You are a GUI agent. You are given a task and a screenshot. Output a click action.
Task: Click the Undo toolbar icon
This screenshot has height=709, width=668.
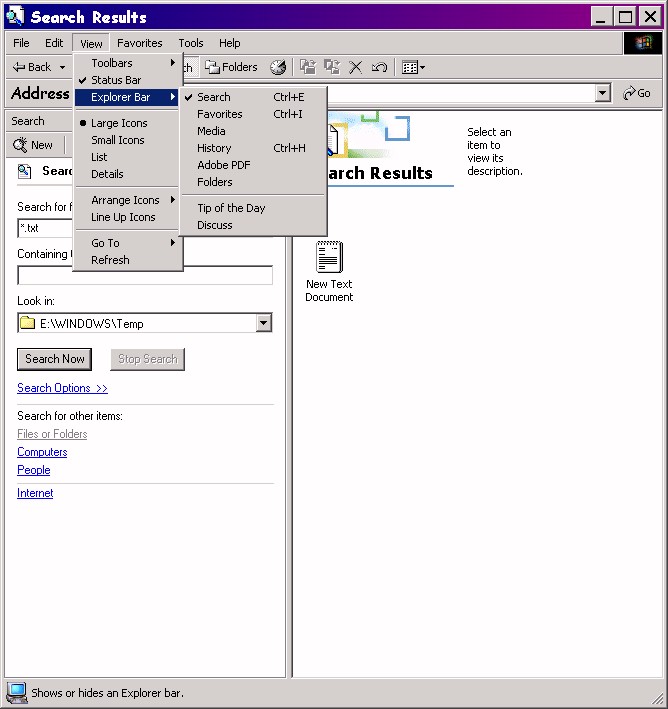[x=379, y=67]
